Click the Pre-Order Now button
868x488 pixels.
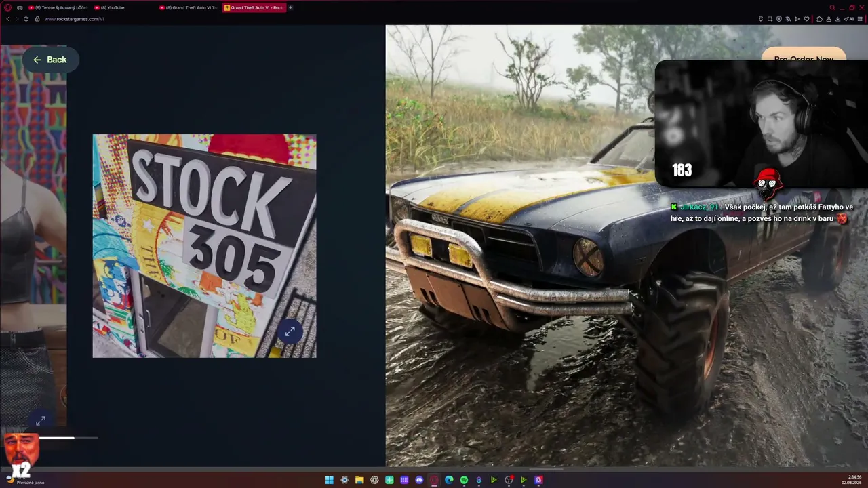pyautogui.click(x=804, y=55)
